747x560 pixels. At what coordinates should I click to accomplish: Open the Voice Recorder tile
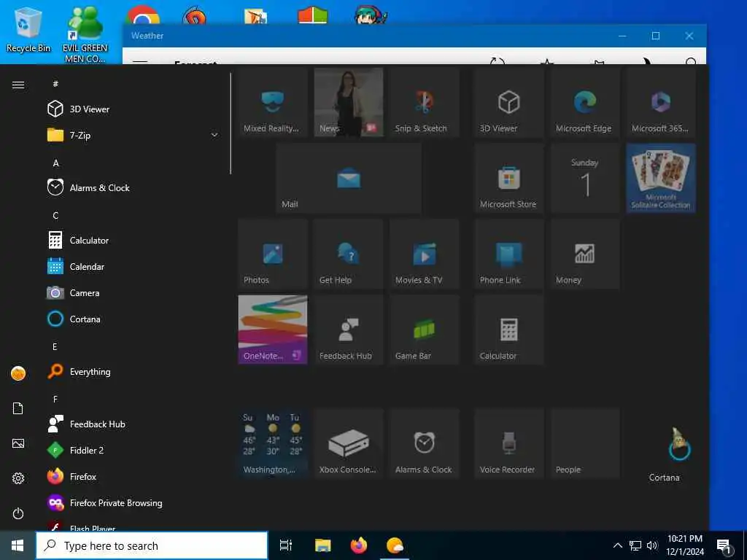(x=508, y=443)
